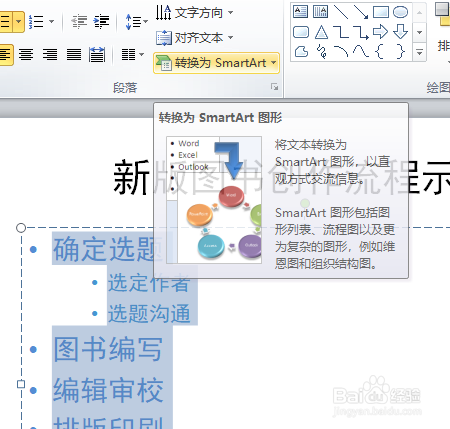Apply numbered list formatting
The image size is (450, 429).
[36, 22]
